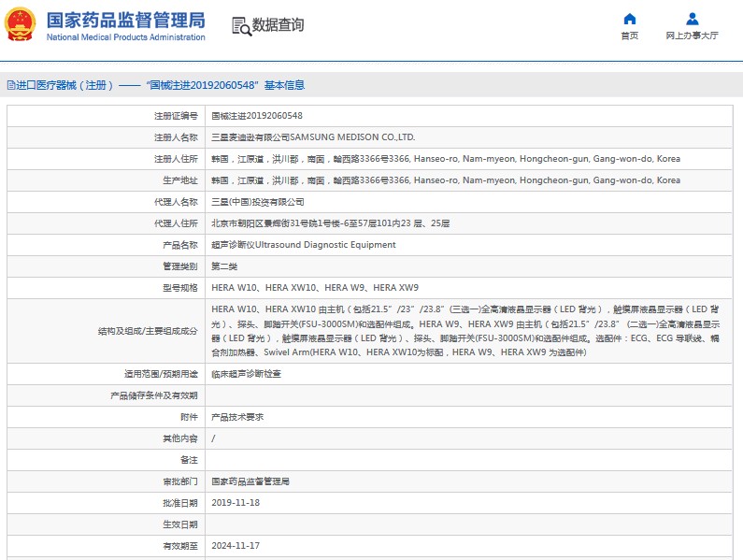Click the 产品储存条件及有效期 label

click(x=154, y=395)
